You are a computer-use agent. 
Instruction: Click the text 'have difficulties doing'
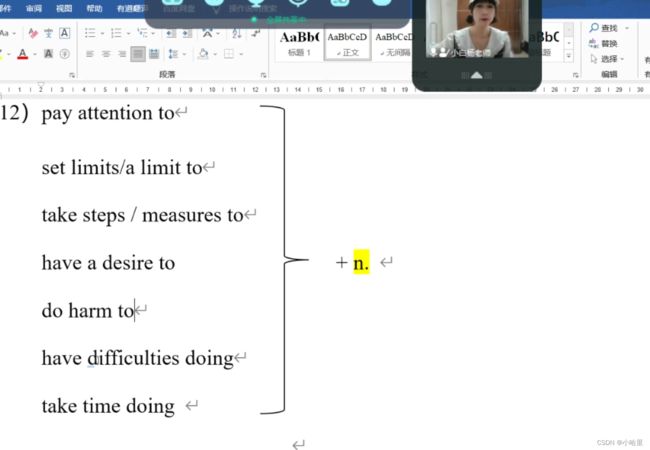point(138,358)
